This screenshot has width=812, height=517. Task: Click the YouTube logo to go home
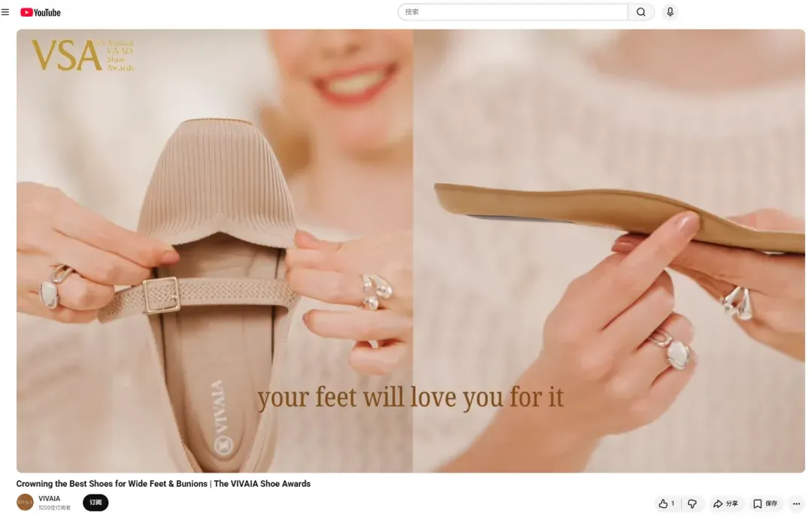41,13
